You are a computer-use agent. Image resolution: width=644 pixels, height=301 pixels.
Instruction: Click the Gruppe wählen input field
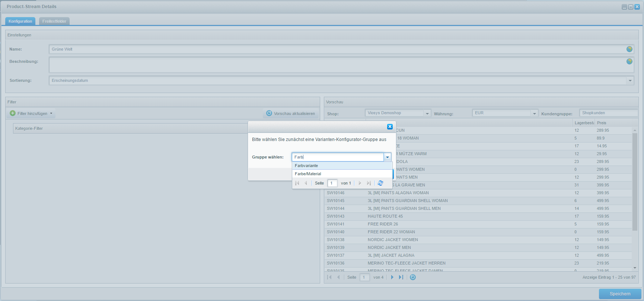tap(338, 157)
